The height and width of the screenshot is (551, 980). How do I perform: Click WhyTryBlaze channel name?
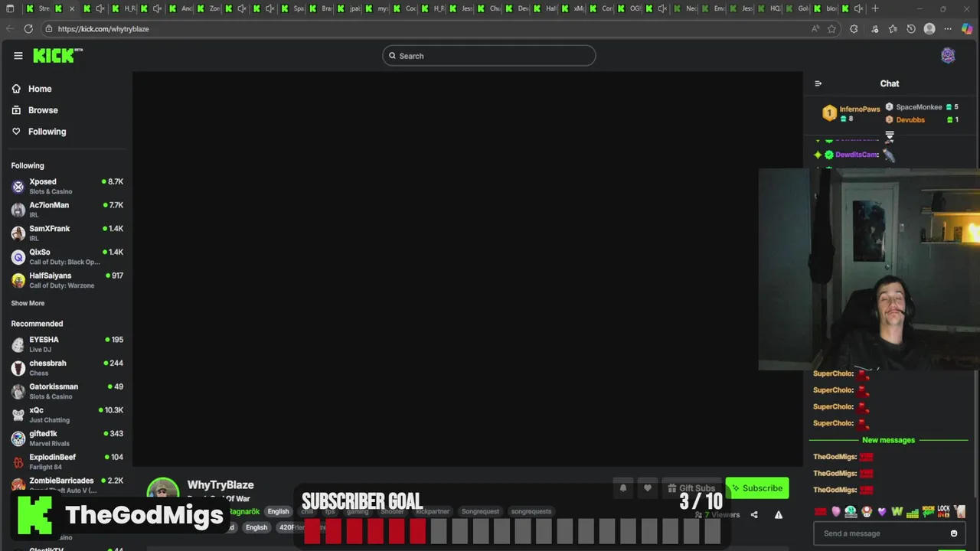click(220, 485)
